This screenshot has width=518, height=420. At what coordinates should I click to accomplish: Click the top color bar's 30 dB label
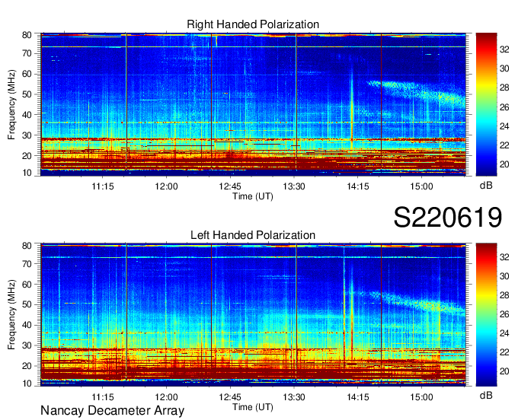click(x=504, y=68)
